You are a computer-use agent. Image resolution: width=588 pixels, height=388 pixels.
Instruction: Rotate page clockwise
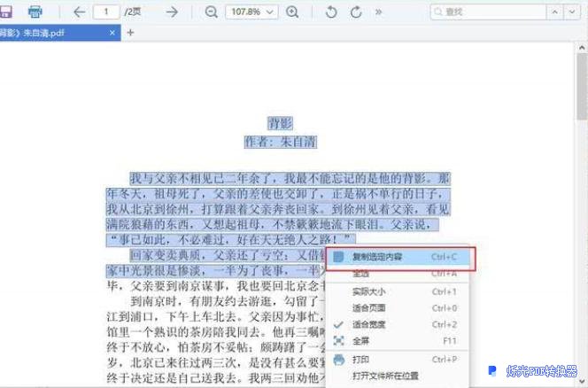click(356, 12)
